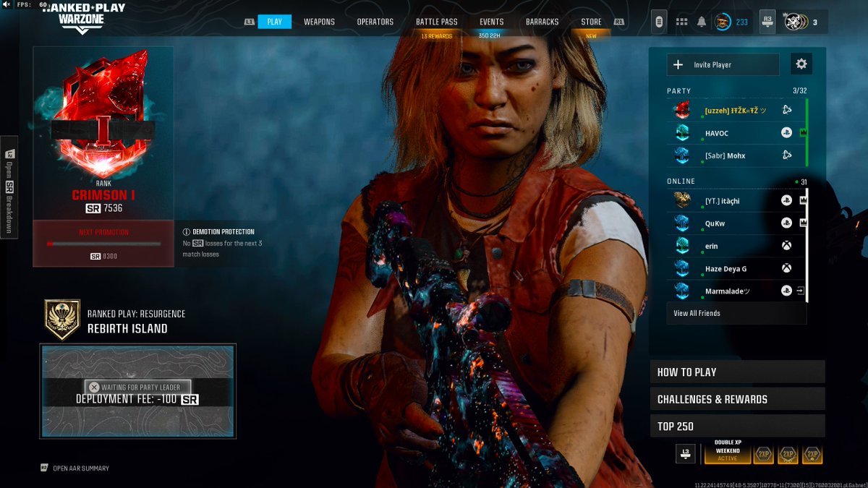Click the L3 token shortcut icon

click(x=686, y=454)
